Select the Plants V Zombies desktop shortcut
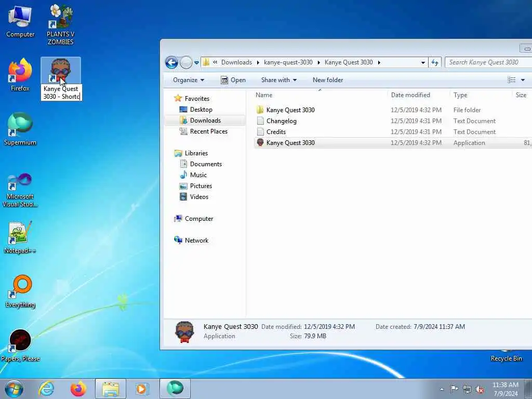Image resolution: width=532 pixels, height=399 pixels. pyautogui.click(x=60, y=24)
